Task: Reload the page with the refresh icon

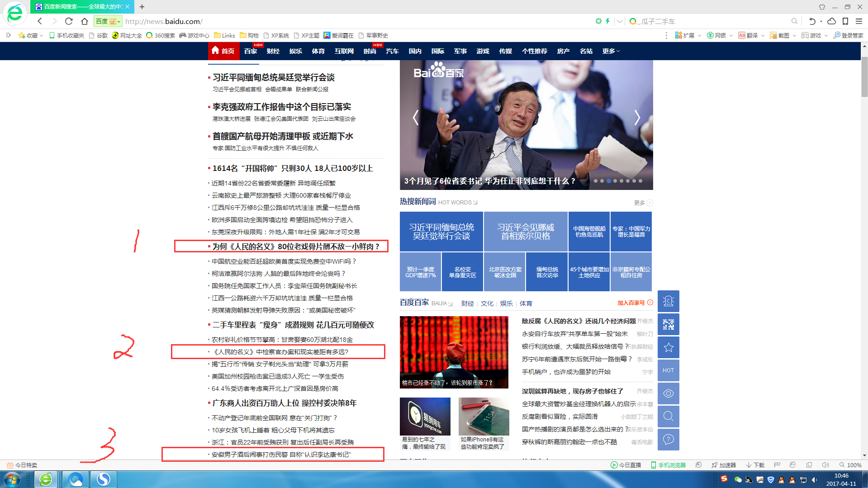Action: pos(69,21)
